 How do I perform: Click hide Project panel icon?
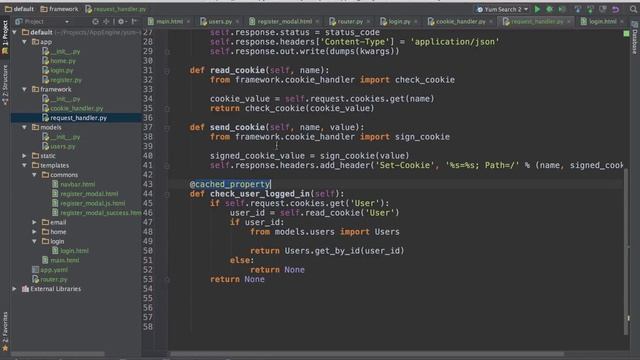click(x=134, y=21)
